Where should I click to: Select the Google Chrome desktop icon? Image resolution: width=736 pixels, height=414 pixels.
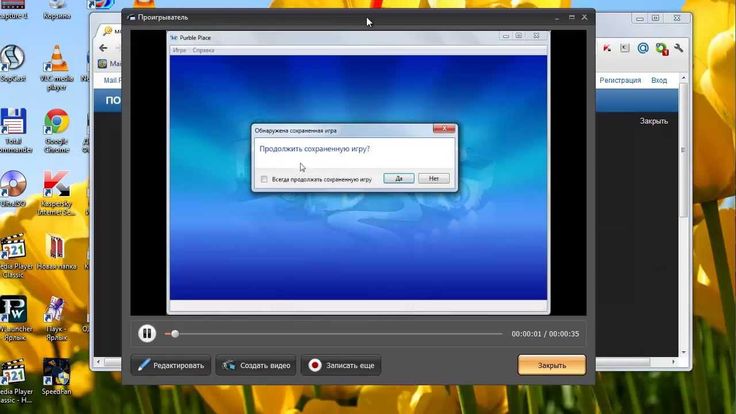pos(57,131)
